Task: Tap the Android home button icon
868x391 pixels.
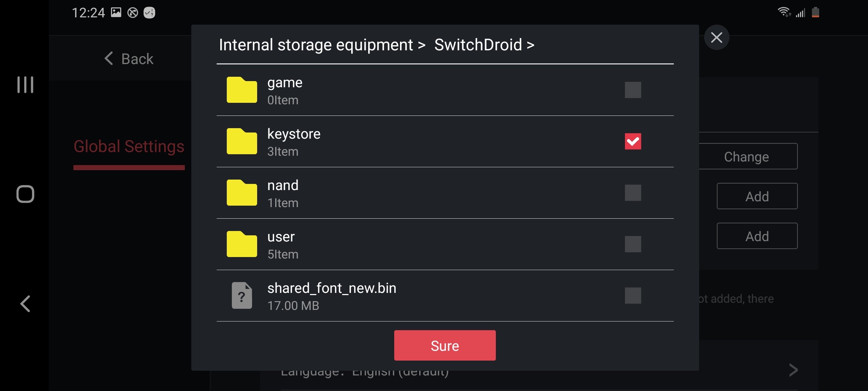Action: coord(25,194)
